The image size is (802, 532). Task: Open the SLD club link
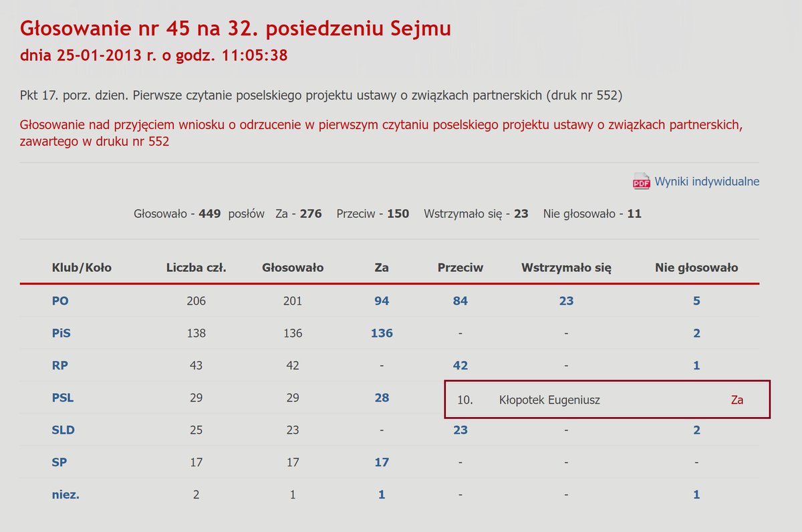[x=62, y=430]
